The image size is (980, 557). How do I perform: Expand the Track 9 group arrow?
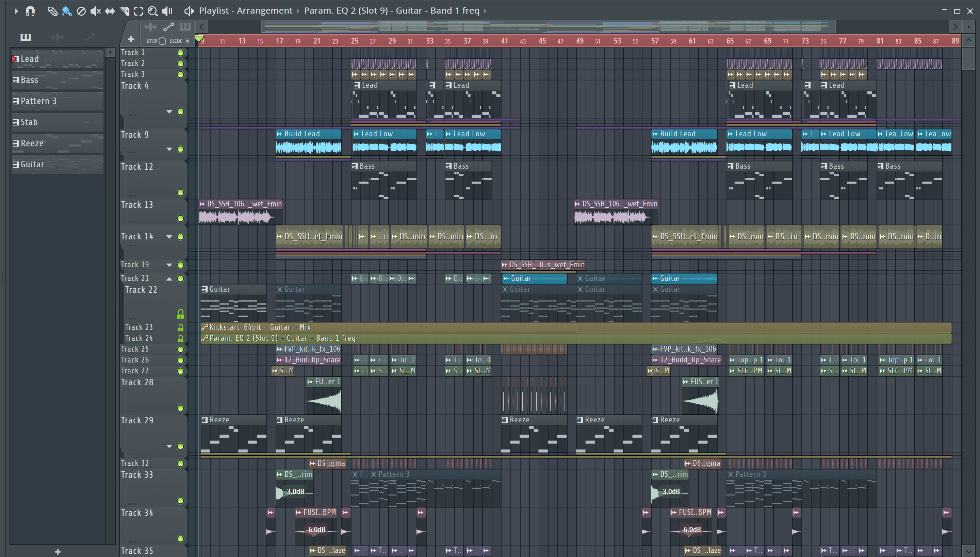[x=169, y=149]
